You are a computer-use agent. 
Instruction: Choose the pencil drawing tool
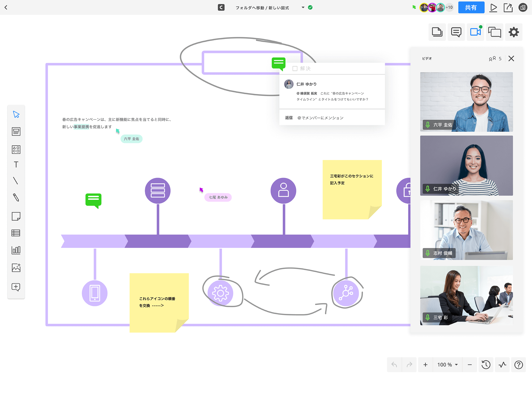(x=16, y=197)
